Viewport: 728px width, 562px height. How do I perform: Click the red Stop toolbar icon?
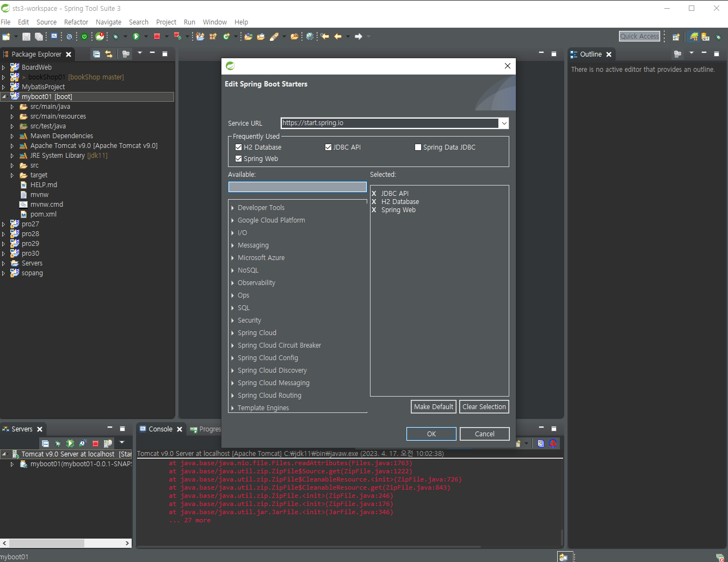pos(157,36)
